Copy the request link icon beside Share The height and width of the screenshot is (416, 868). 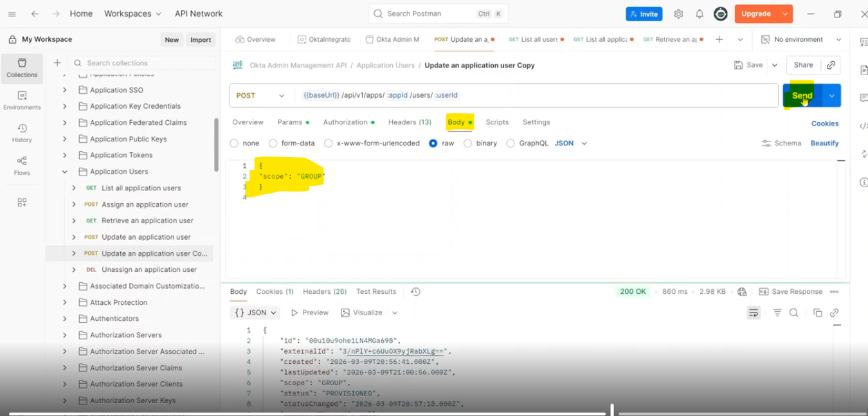(x=831, y=65)
